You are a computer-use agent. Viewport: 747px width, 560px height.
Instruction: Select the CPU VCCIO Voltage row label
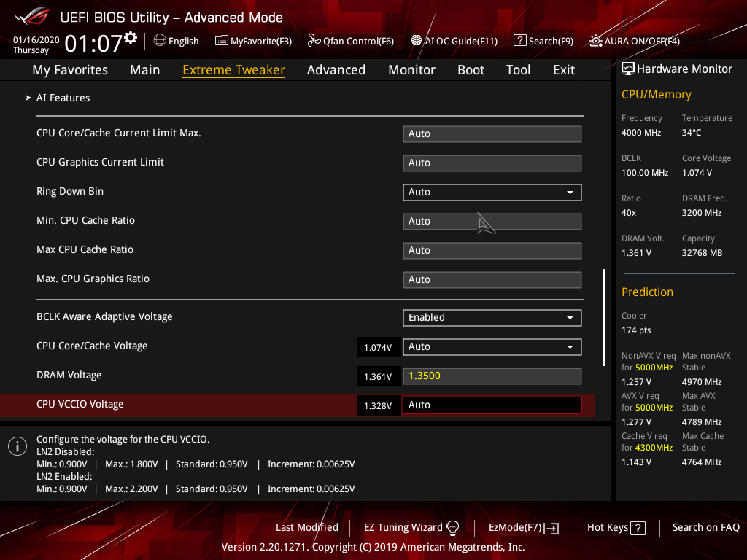[80, 404]
